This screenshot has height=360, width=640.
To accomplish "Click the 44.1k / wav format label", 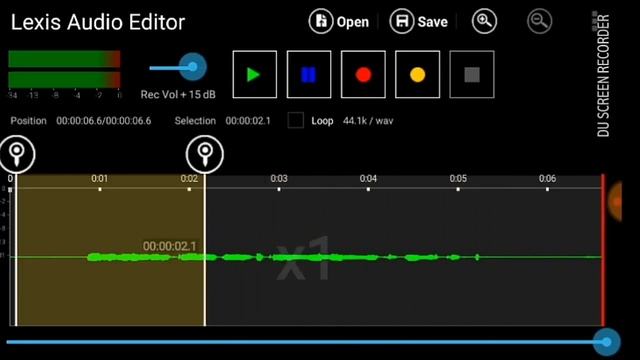I will [368, 121].
